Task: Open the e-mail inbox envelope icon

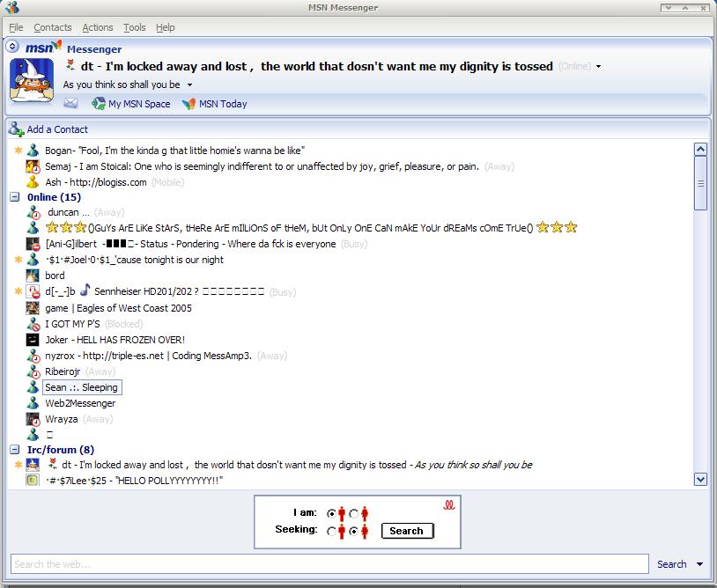Action: pyautogui.click(x=70, y=103)
